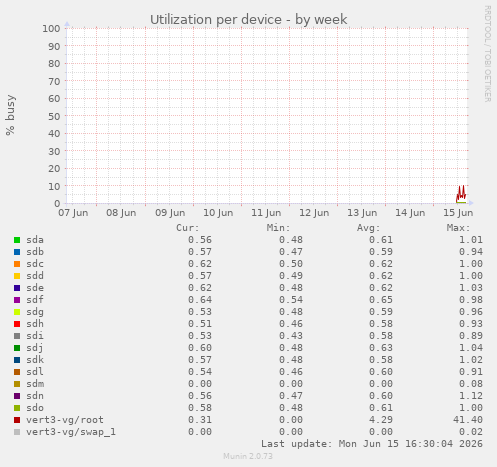The image size is (497, 467).
Task: Click the sdo olive green legend swatch
Action: point(17,408)
